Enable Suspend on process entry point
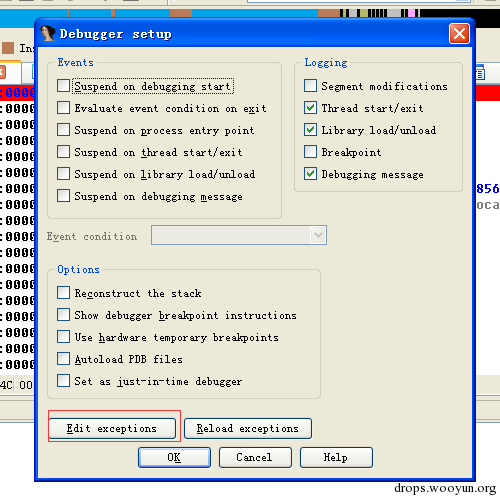The height and width of the screenshot is (500, 500). [63, 130]
